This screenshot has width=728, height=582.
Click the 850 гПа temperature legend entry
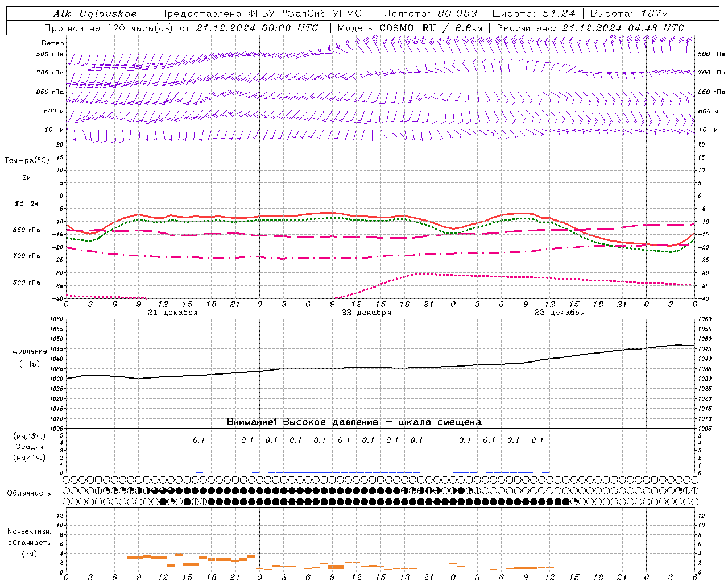(x=27, y=230)
